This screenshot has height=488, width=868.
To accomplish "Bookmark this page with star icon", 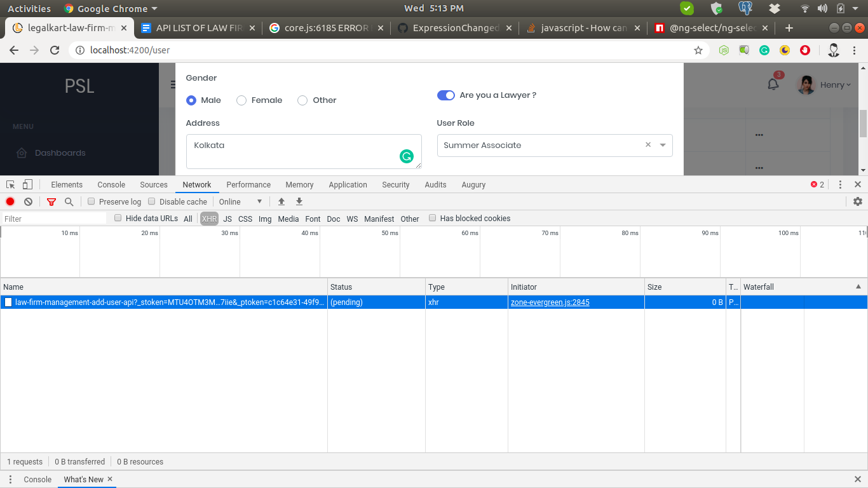I will (698, 50).
